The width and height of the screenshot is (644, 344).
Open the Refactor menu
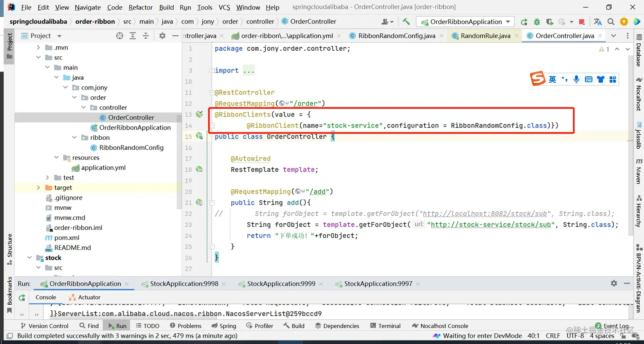click(141, 7)
